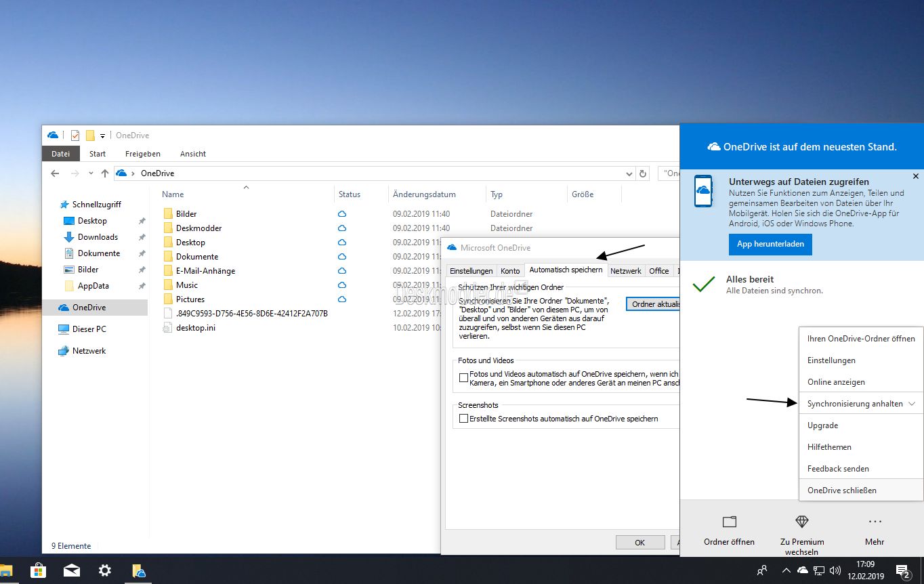Dismiss the mobile app promotion banner
This screenshot has height=584, width=924.
(916, 176)
